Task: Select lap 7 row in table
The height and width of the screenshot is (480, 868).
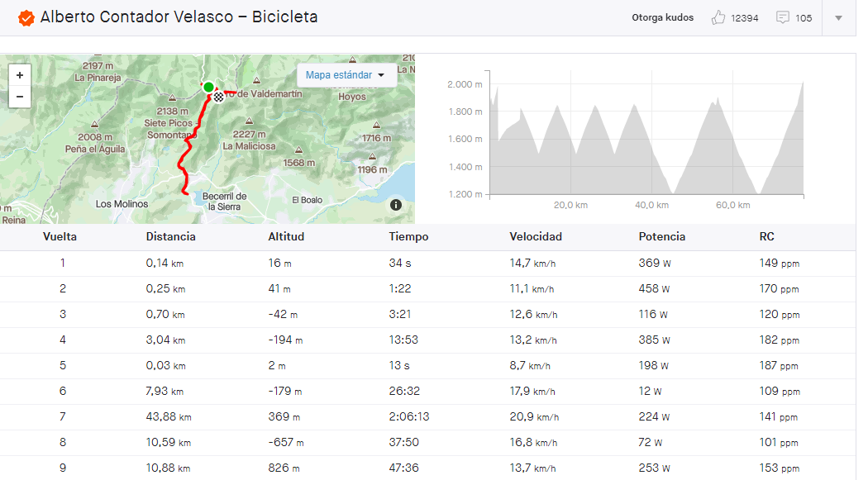Action: pyautogui.click(x=428, y=417)
